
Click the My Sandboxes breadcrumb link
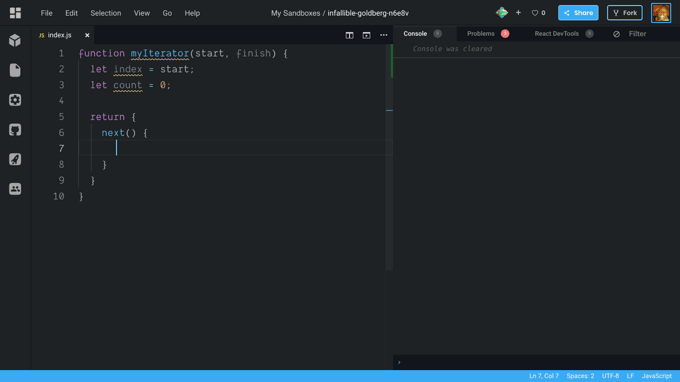tap(295, 13)
